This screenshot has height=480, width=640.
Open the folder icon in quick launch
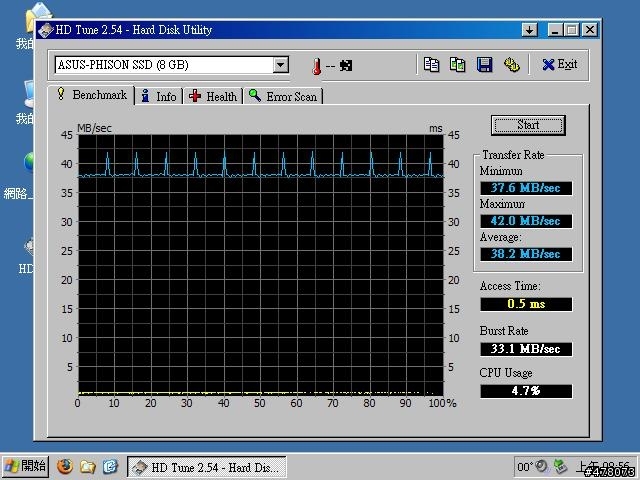(x=87, y=467)
